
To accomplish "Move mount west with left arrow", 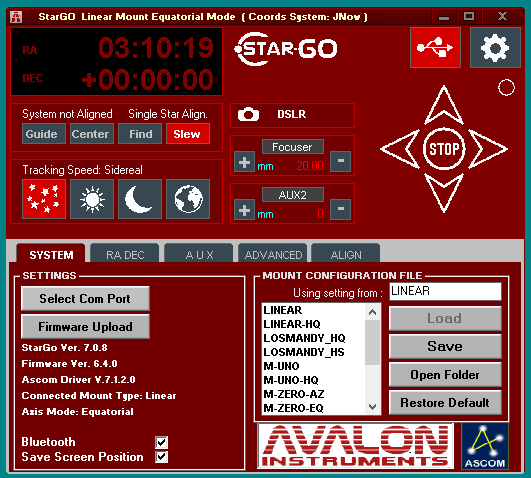I will pos(400,149).
